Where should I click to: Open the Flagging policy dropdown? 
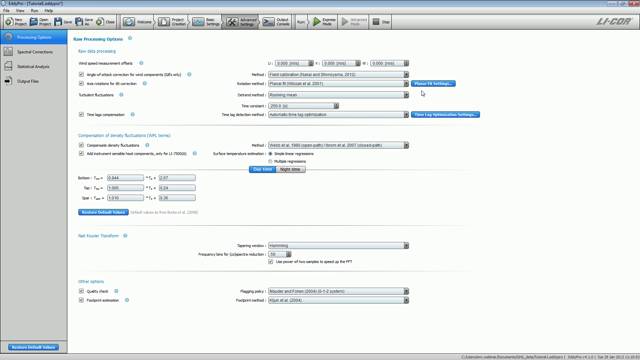[x=338, y=291]
